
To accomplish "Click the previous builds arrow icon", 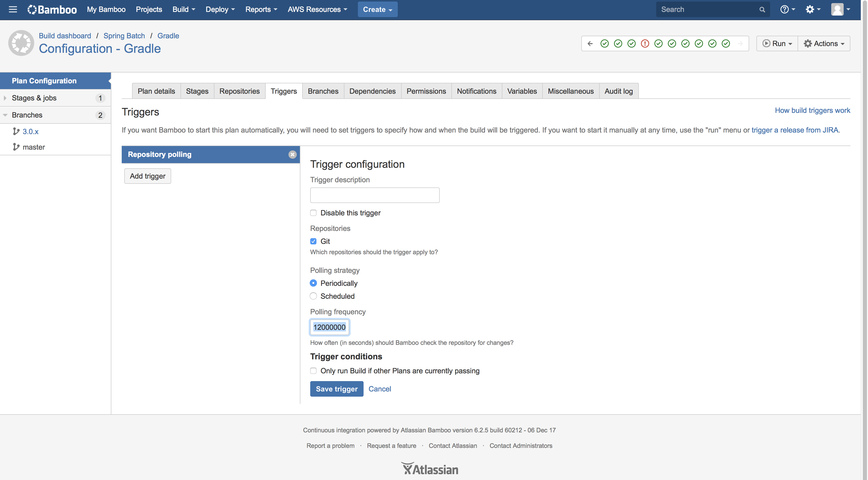I will [590, 43].
